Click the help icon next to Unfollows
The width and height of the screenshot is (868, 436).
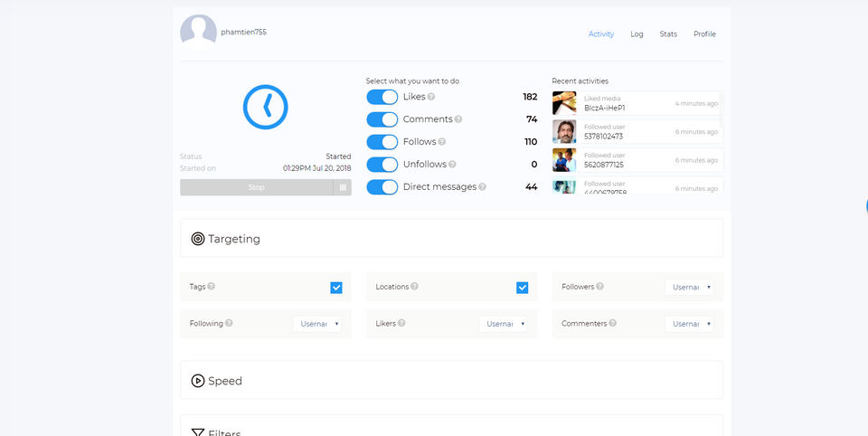(x=452, y=165)
